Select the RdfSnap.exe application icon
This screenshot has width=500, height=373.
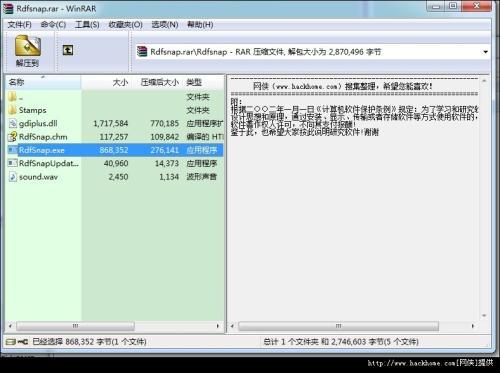pos(13,150)
